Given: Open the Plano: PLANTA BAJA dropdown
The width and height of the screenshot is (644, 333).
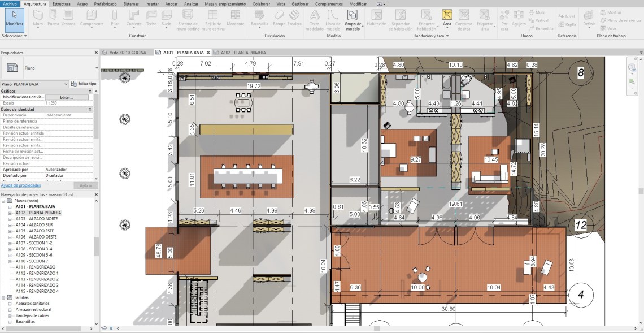Looking at the screenshot, I should pos(66,84).
